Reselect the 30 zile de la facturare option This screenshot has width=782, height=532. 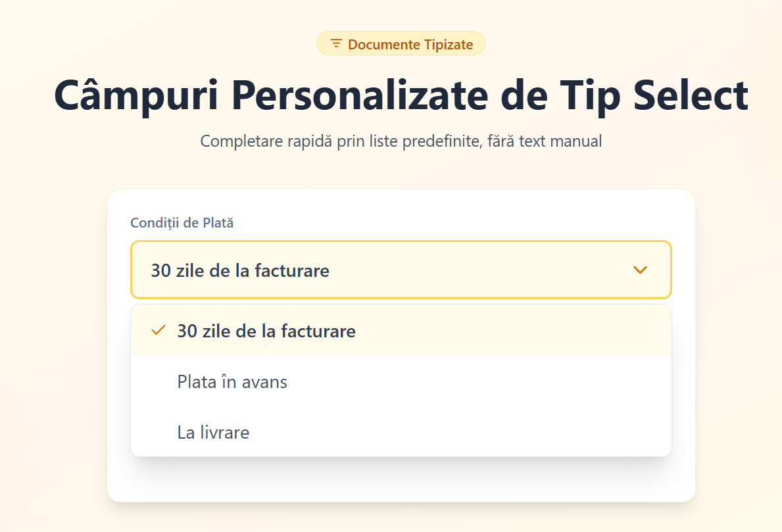(x=266, y=331)
